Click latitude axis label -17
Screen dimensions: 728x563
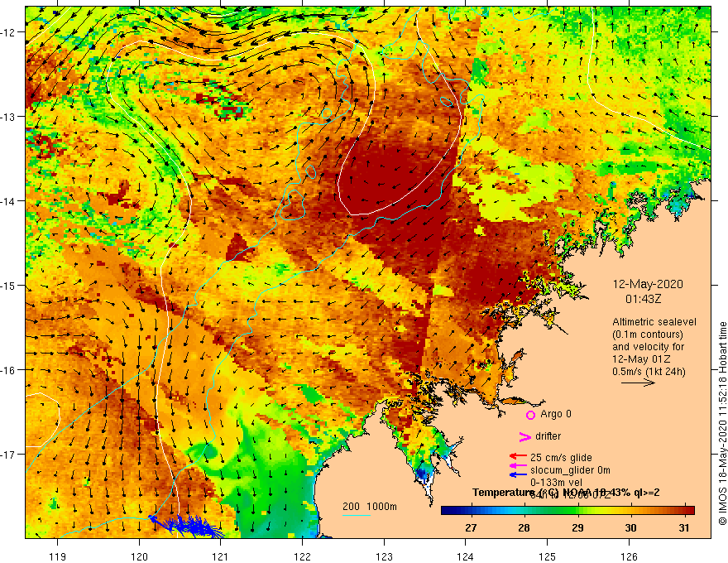[7, 454]
